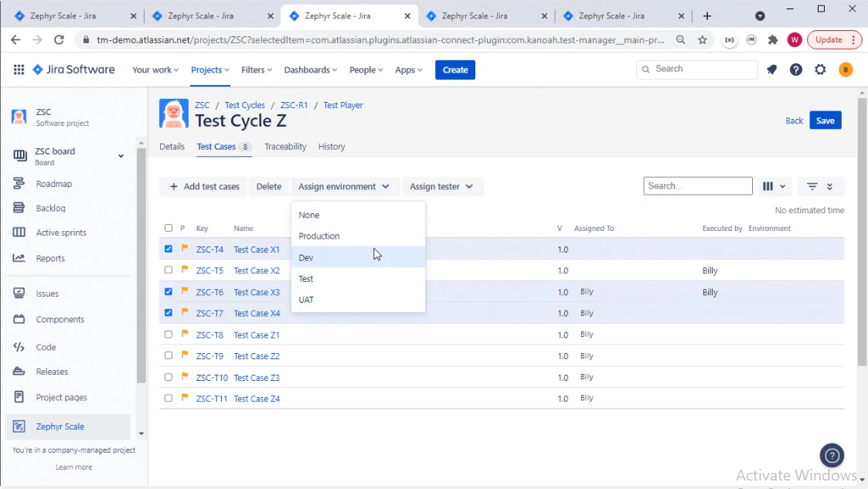Expand the Projects menu in the navbar
The height and width of the screenshot is (489, 868).
click(209, 70)
